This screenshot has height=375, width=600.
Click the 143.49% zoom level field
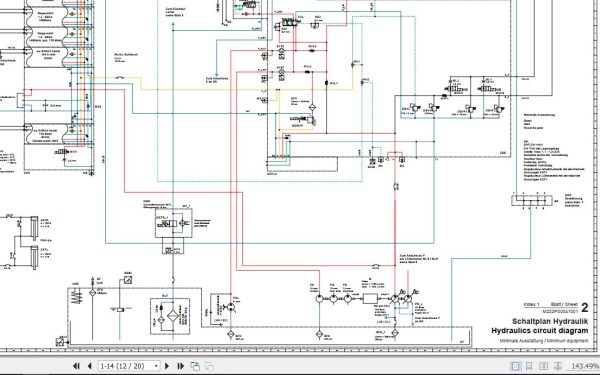[x=585, y=366]
